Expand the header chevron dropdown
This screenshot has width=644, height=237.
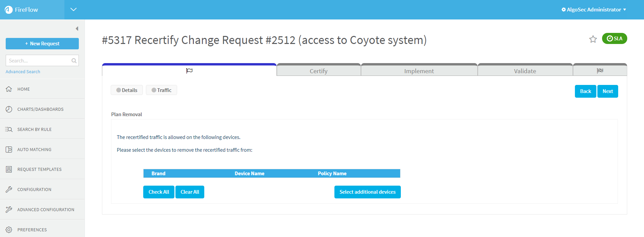tap(73, 9)
